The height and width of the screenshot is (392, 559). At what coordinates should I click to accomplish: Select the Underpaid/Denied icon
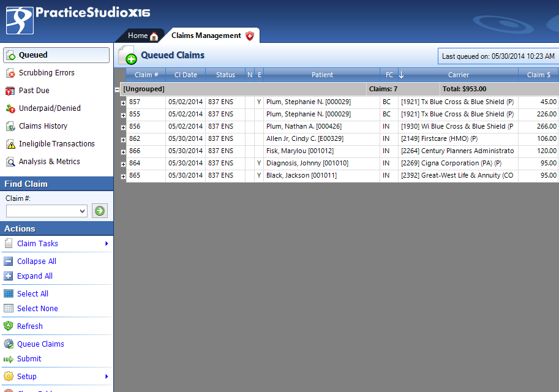coord(10,109)
